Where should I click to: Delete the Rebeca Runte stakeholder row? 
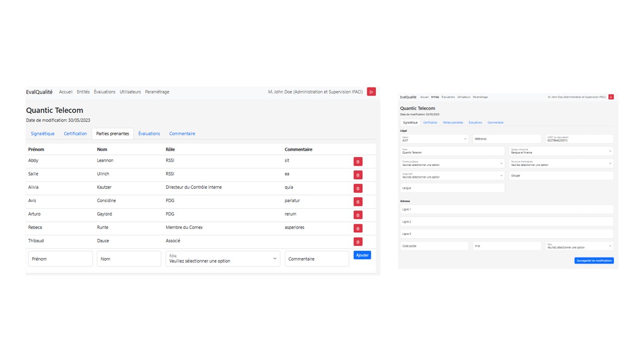point(358,228)
